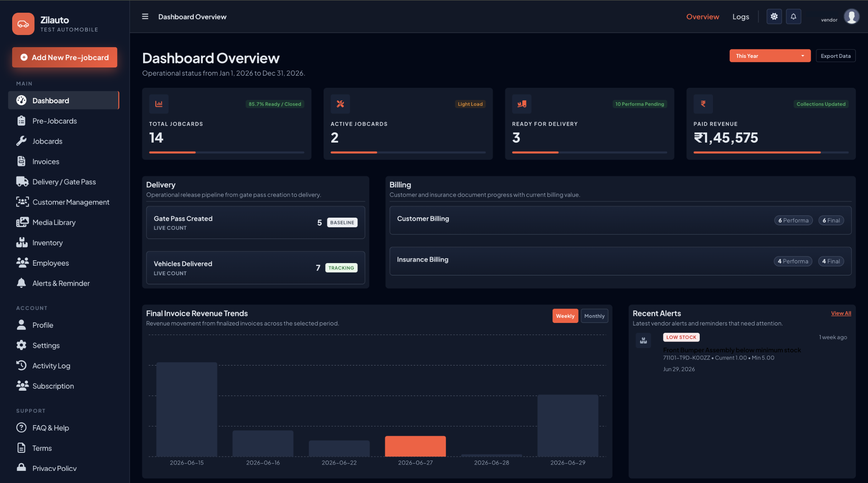868x483 pixels.
Task: Click the Vehicles Delivered card
Action: pyautogui.click(x=256, y=268)
